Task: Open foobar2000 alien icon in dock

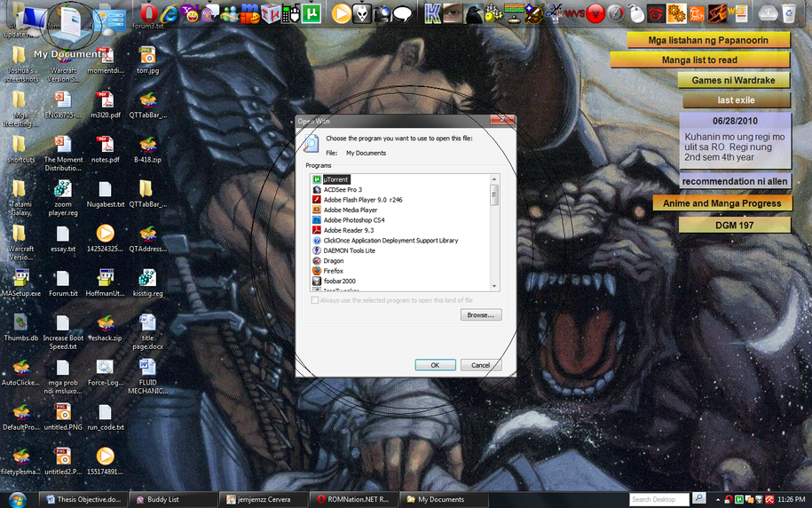Action: (x=362, y=14)
